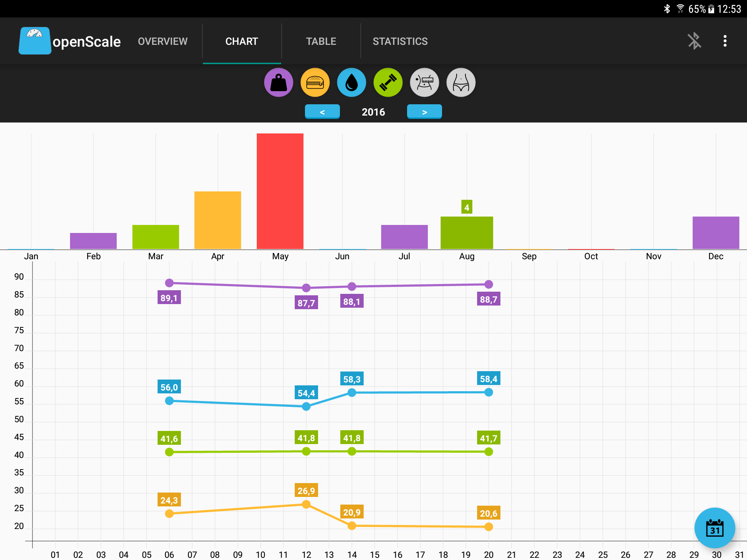Tap the 2016 year label
The height and width of the screenshot is (560, 747).
click(x=373, y=112)
